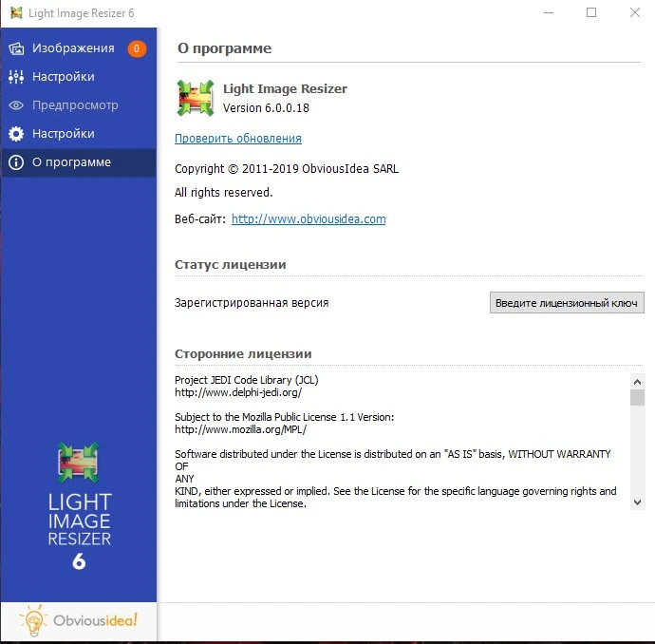The image size is (655, 644).
Task: Click the Copyright © 2011-2019 ObviousIdea SARL text
Action: pyautogui.click(x=287, y=169)
